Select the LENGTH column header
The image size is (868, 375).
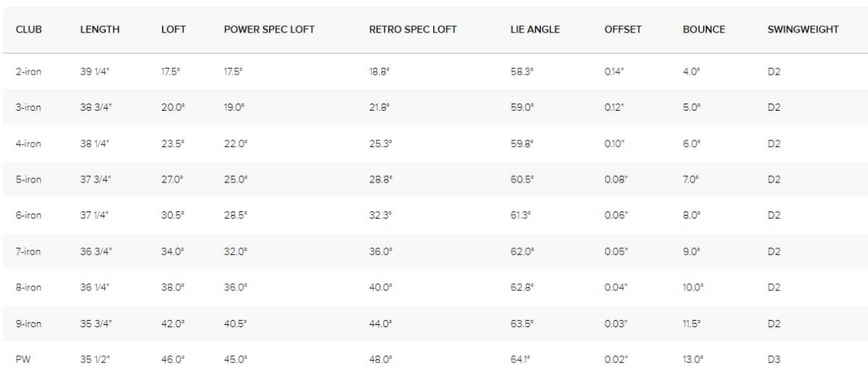click(x=100, y=30)
